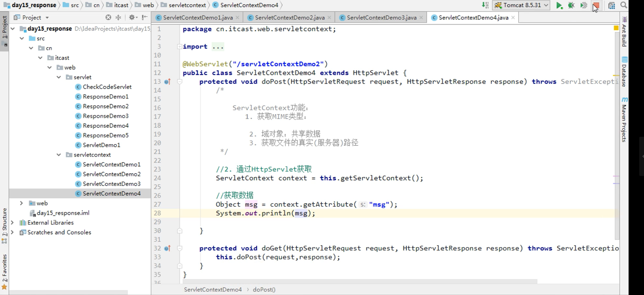
Task: Switch to ServletContextDemo2.java tab
Action: tap(289, 18)
